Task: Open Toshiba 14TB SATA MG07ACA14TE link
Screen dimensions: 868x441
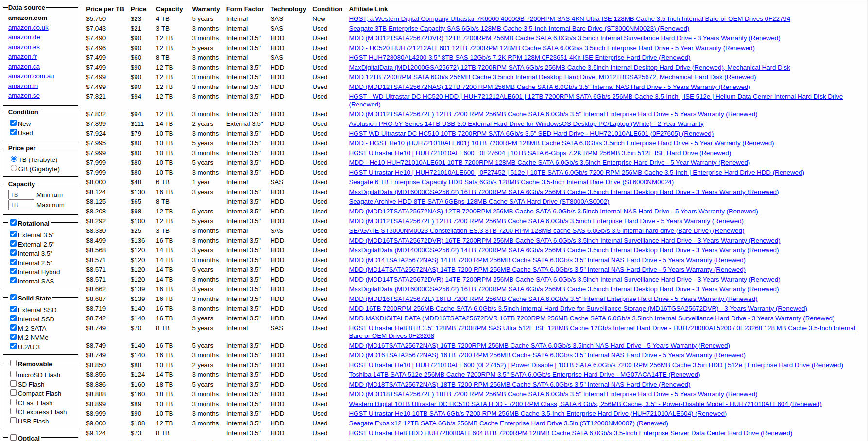Action: tap(524, 375)
